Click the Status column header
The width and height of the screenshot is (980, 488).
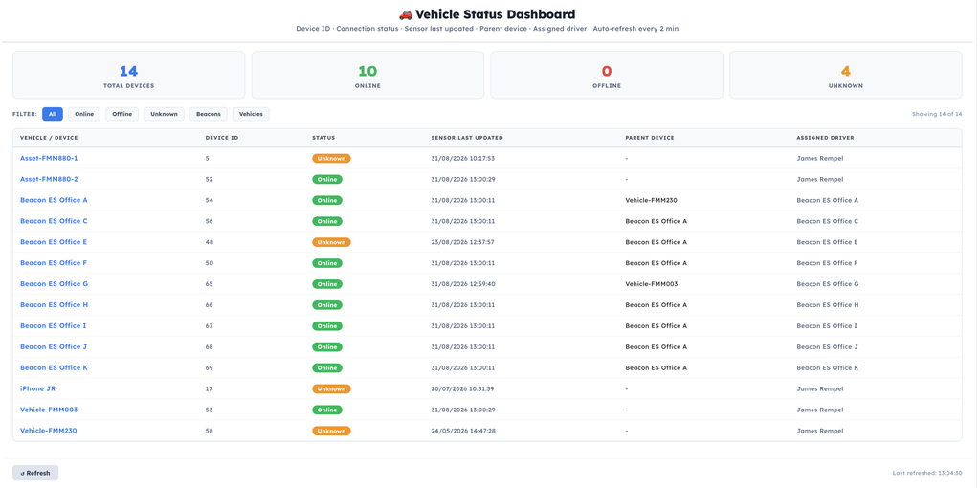pyautogui.click(x=323, y=138)
